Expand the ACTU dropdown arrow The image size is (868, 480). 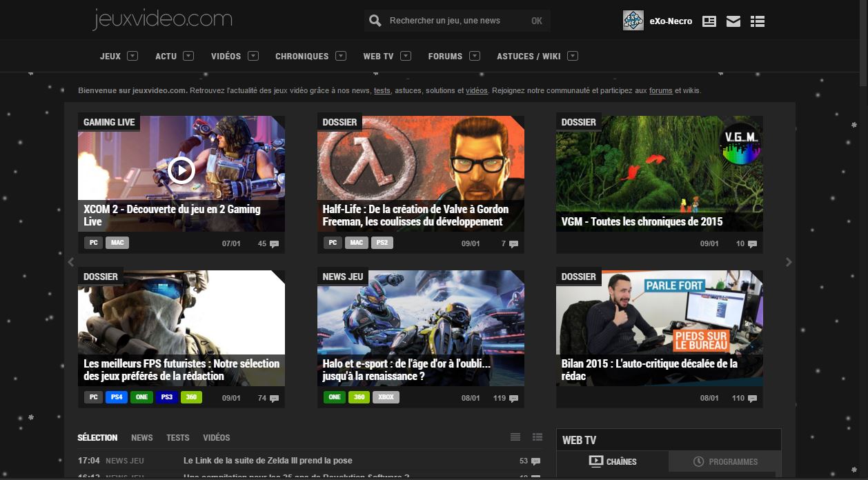[x=188, y=56]
